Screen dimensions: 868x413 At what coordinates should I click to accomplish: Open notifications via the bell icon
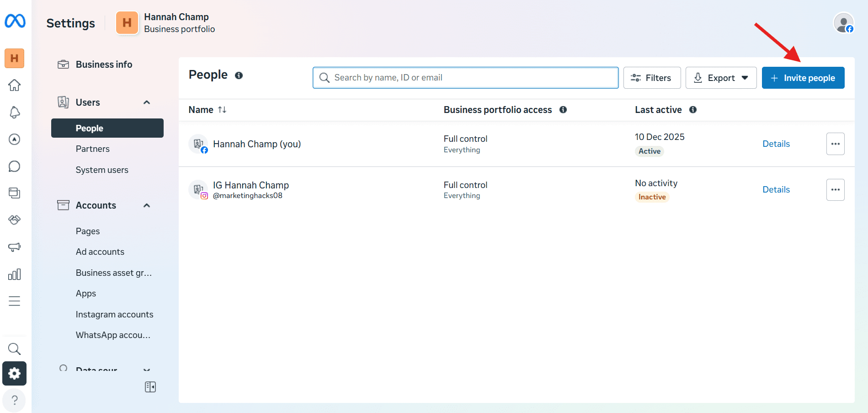[14, 112]
